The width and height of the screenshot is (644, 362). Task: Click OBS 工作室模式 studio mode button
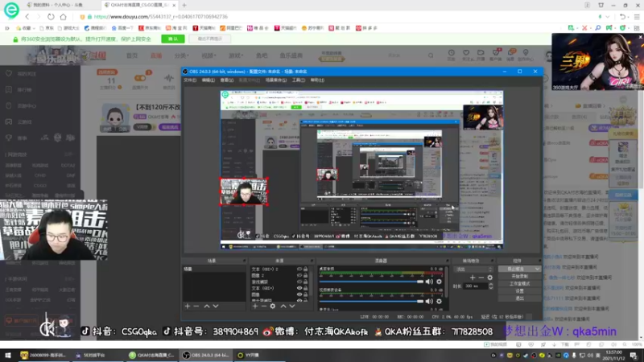pos(519,284)
